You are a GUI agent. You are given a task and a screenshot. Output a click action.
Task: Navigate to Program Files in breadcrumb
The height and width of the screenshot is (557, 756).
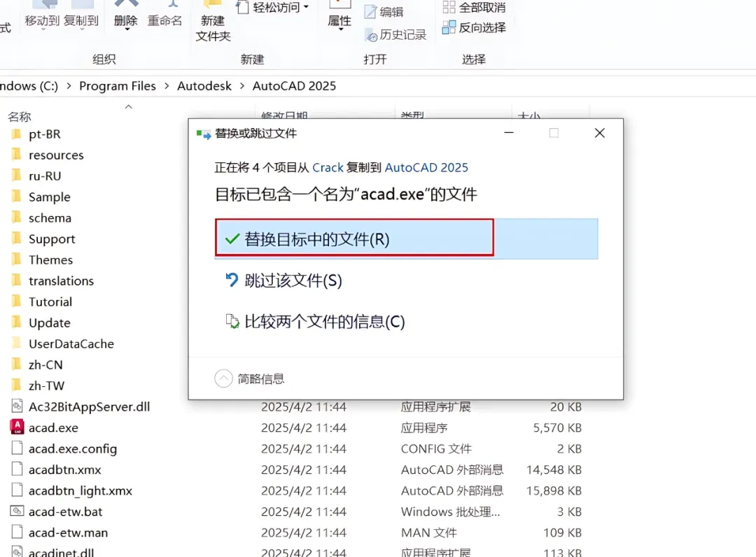coord(118,86)
